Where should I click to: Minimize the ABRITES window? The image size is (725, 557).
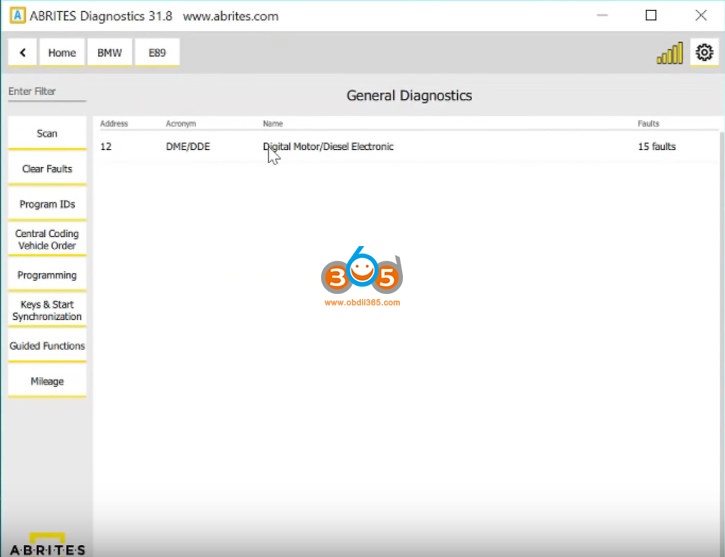tap(602, 16)
